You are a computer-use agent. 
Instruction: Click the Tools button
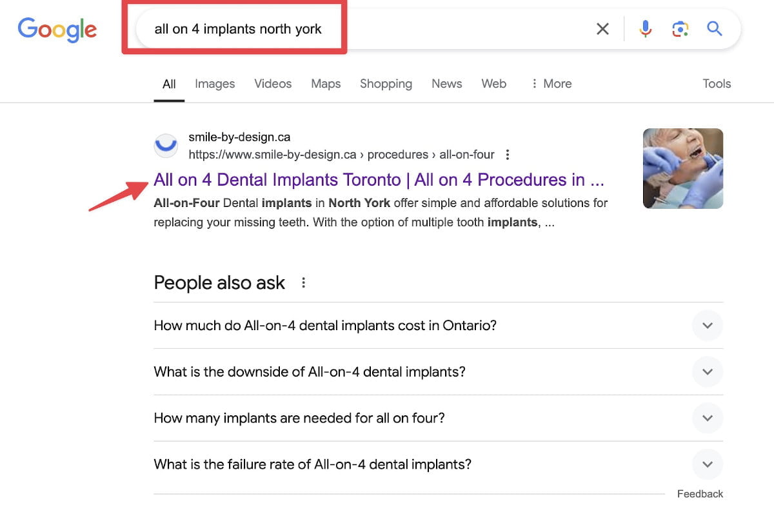[x=717, y=84]
